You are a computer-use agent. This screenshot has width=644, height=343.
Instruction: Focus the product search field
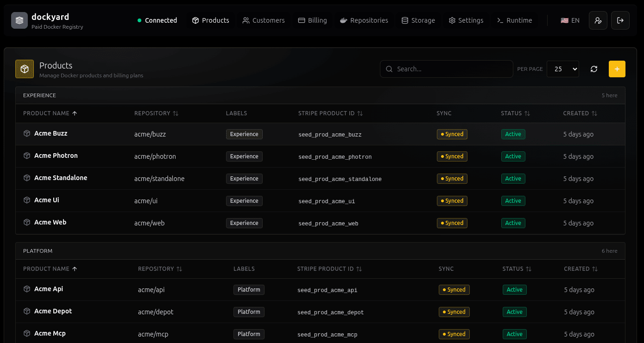pos(447,69)
